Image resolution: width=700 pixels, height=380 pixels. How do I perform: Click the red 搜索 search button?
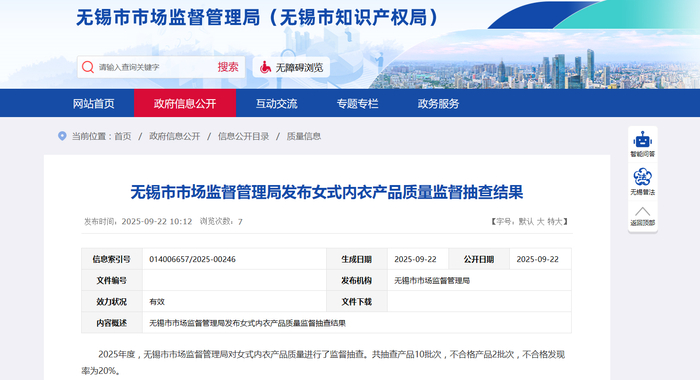228,67
